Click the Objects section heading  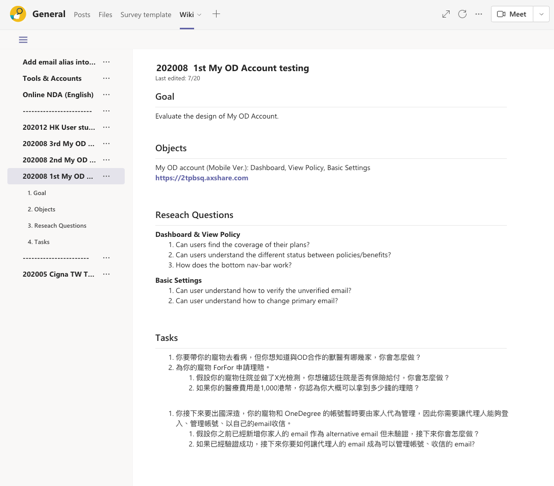point(171,148)
